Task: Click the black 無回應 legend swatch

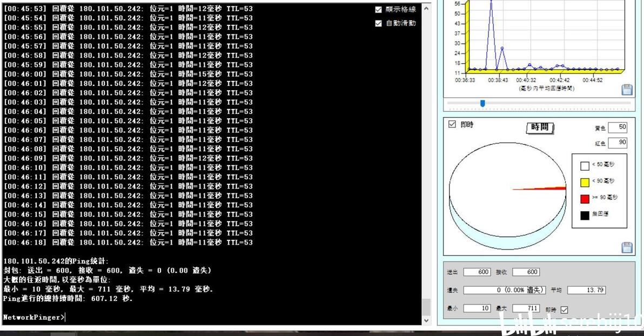Action: click(x=585, y=215)
